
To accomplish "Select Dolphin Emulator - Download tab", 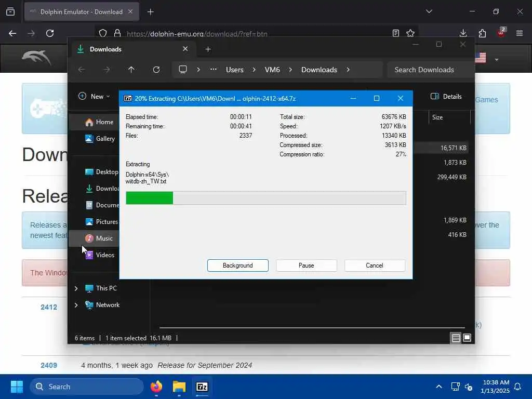I will (x=82, y=12).
